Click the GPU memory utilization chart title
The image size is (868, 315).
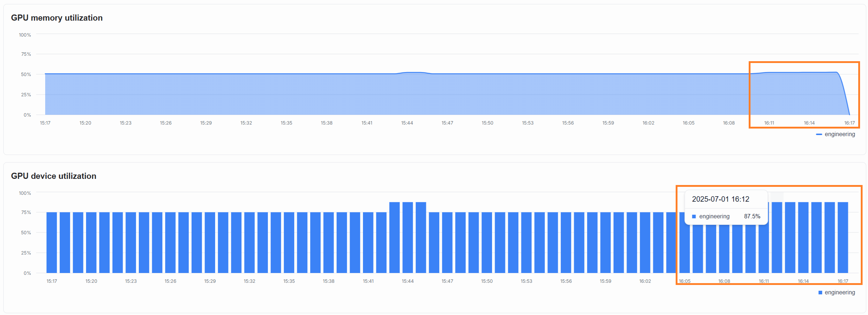tap(57, 18)
